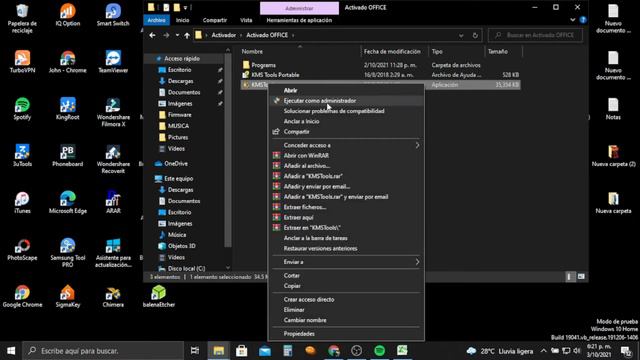Select Samsung Tool PRO desktop icon
Screen dimensions: 640x360
pyautogui.click(x=68, y=253)
